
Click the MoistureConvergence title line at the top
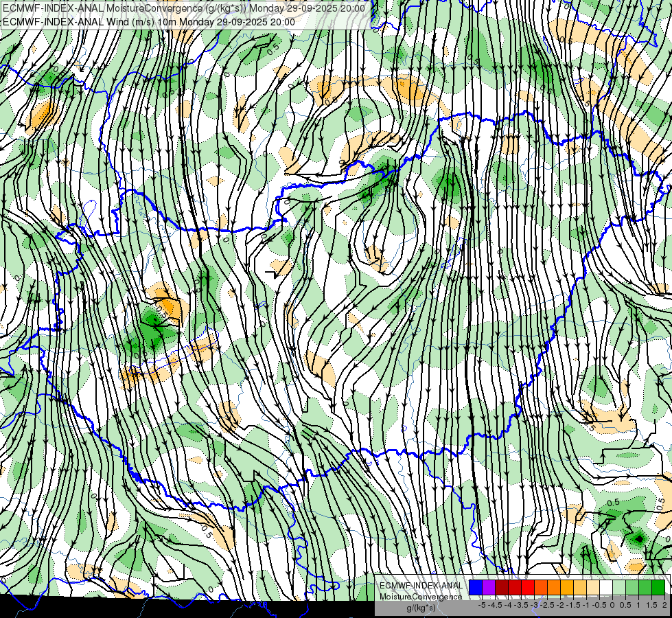(x=184, y=8)
